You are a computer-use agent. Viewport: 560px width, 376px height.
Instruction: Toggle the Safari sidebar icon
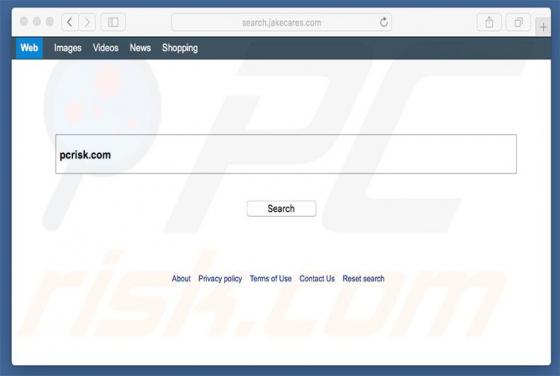click(113, 22)
